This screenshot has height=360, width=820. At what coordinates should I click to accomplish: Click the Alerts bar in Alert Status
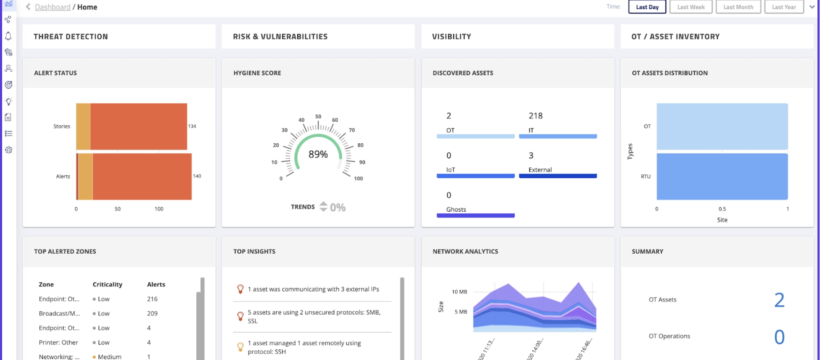[134, 176]
